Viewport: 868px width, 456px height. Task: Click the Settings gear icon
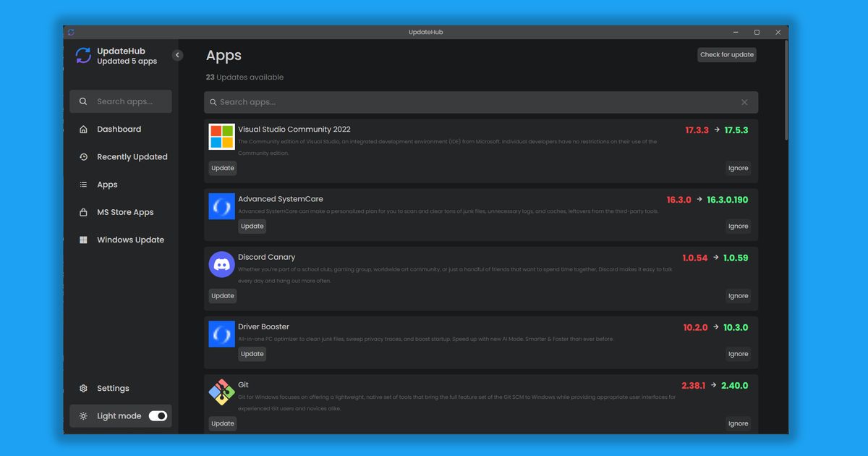[x=83, y=388]
